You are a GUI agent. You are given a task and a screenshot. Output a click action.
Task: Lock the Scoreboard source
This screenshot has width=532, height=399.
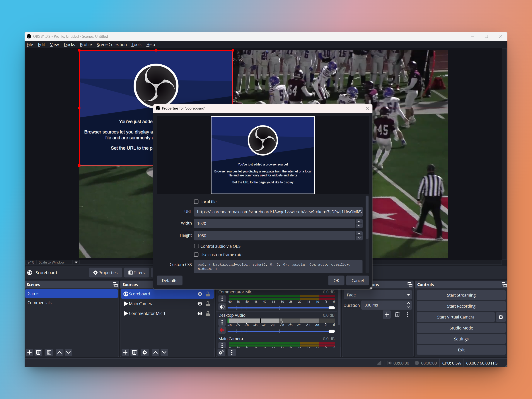(x=208, y=294)
